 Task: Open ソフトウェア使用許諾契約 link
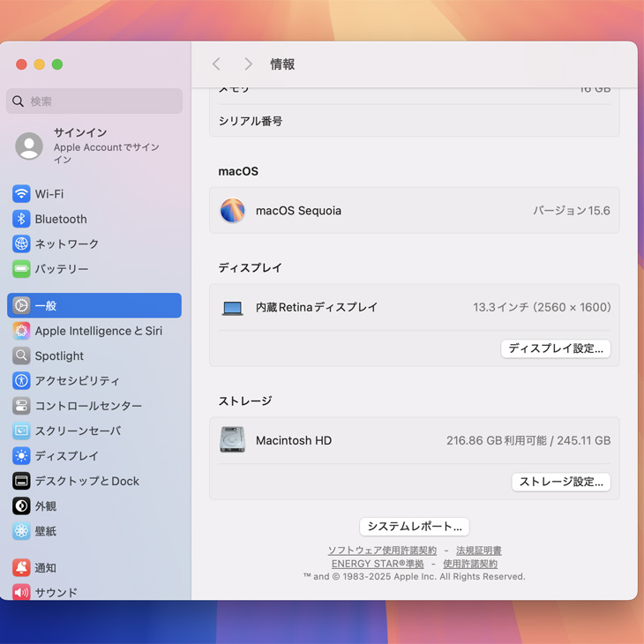coord(382,550)
